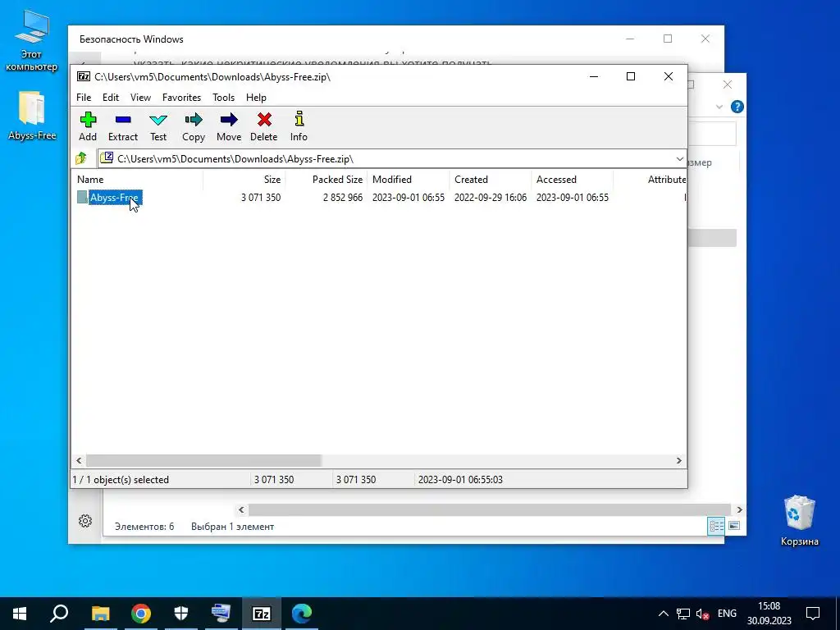Click the 7-Zip horizontal scrollbar thumb

click(x=203, y=461)
